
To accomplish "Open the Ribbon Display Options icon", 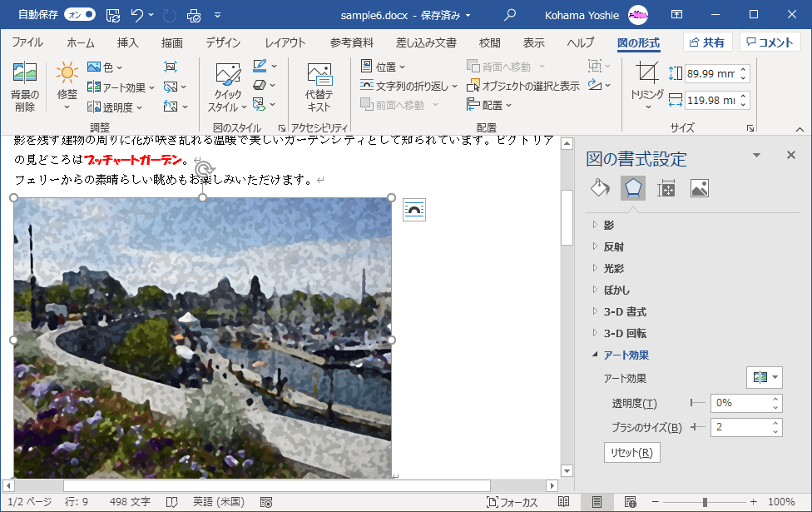I will tap(676, 14).
